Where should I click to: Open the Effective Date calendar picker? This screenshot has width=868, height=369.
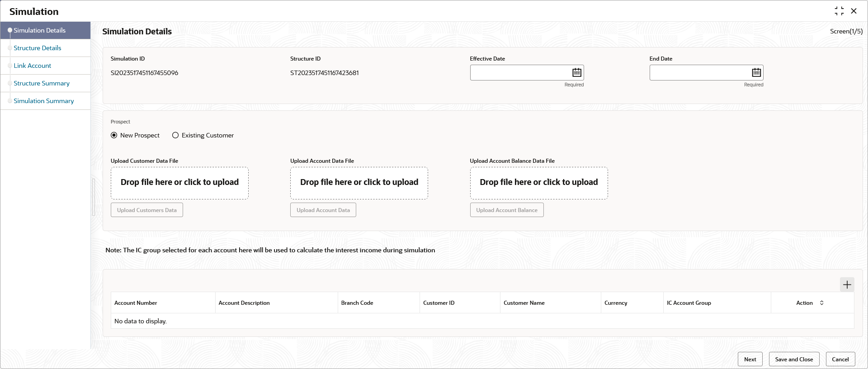[x=577, y=72]
